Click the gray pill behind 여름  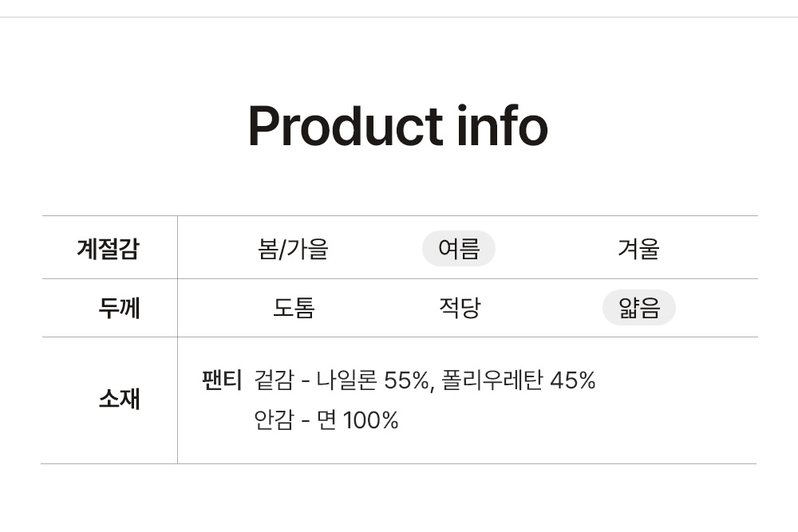pyautogui.click(x=459, y=248)
